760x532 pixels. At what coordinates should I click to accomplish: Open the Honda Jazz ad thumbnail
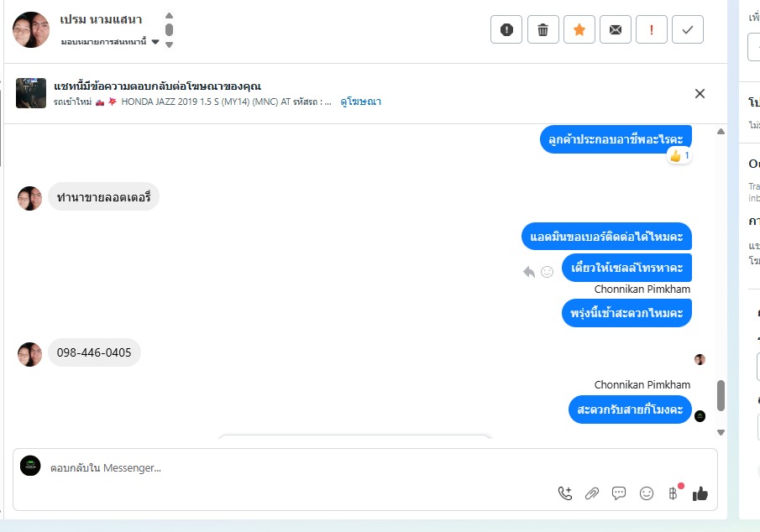31,93
